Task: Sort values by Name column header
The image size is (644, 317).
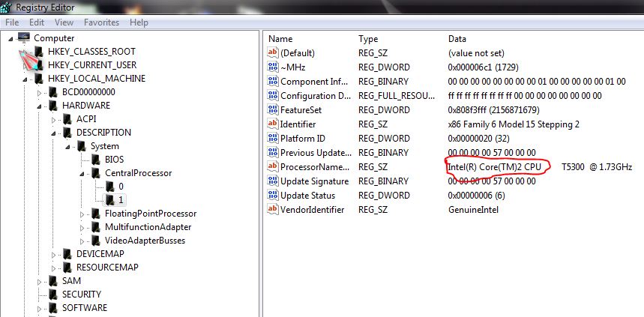Action: click(x=280, y=39)
